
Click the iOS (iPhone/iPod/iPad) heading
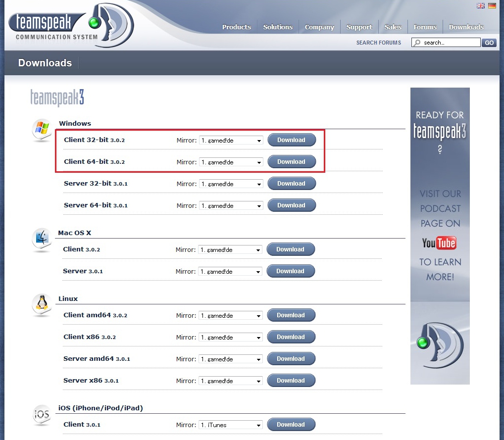coord(101,408)
